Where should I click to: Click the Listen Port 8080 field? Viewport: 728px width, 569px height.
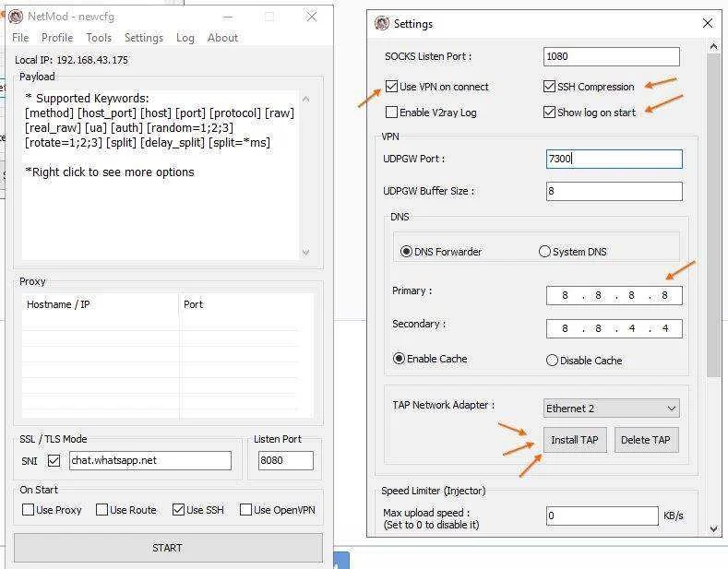285,460
